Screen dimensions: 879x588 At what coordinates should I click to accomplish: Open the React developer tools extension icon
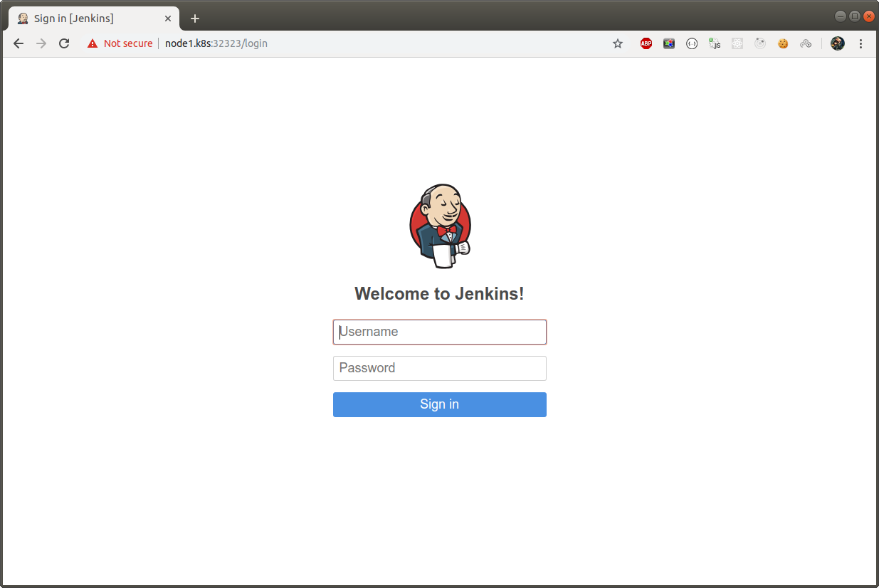point(737,43)
